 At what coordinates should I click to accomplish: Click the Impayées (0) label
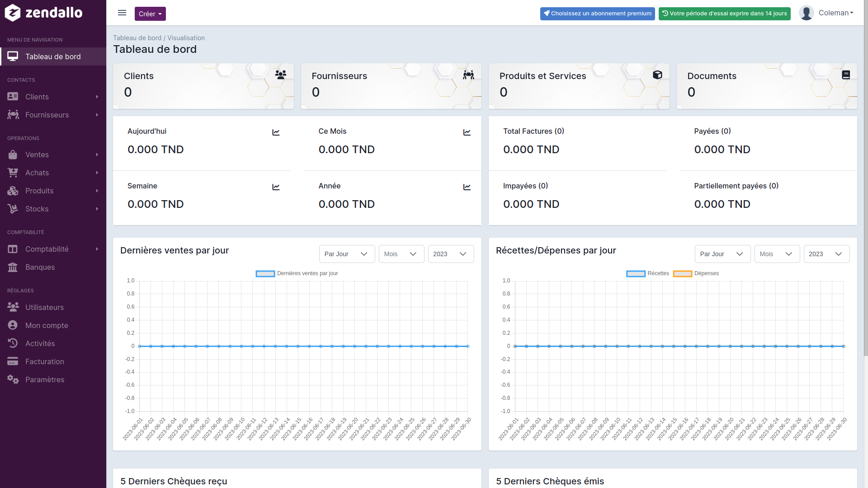[x=525, y=186]
